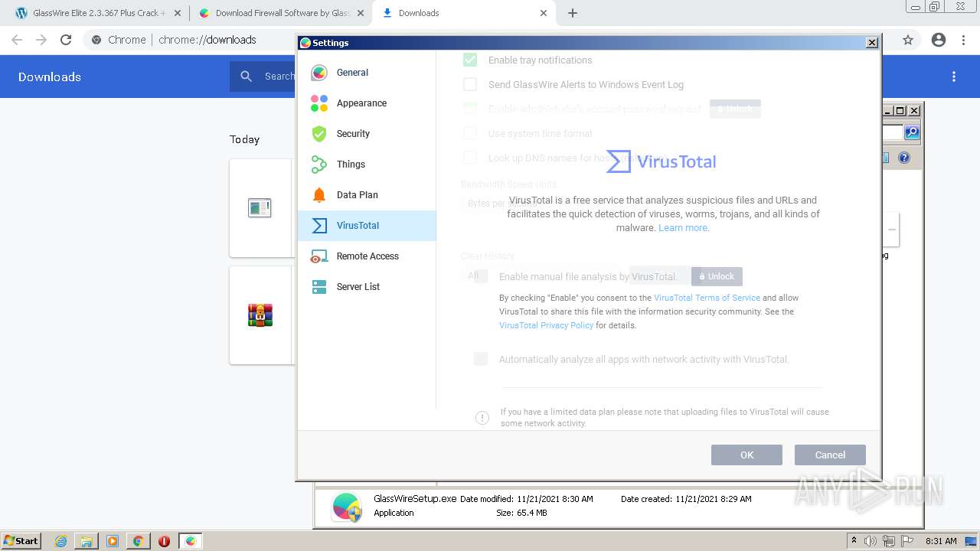Launch Internet Explorer from taskbar
The width and height of the screenshot is (980, 551).
tap(61, 541)
